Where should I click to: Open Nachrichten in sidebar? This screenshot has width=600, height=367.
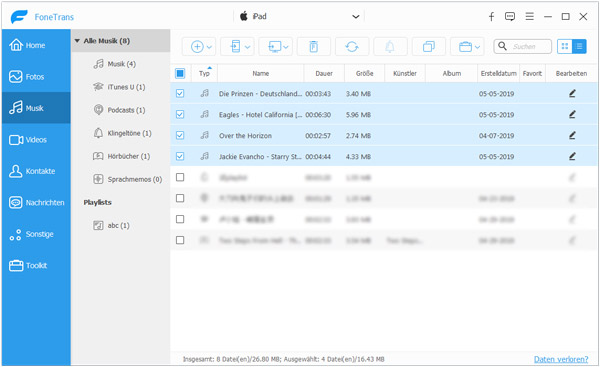tap(36, 202)
